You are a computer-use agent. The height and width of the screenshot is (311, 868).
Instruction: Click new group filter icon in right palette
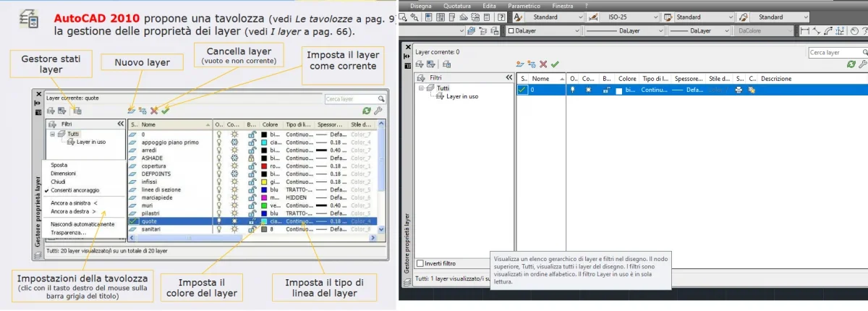[430, 64]
